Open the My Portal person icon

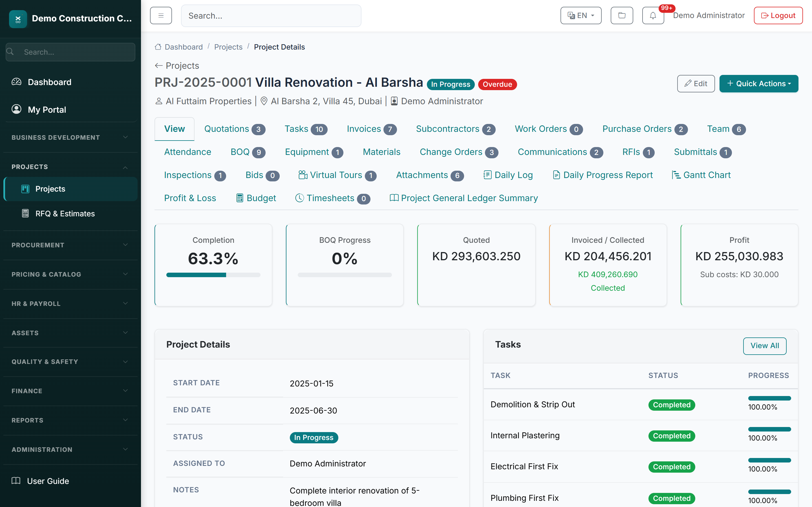tap(16, 109)
